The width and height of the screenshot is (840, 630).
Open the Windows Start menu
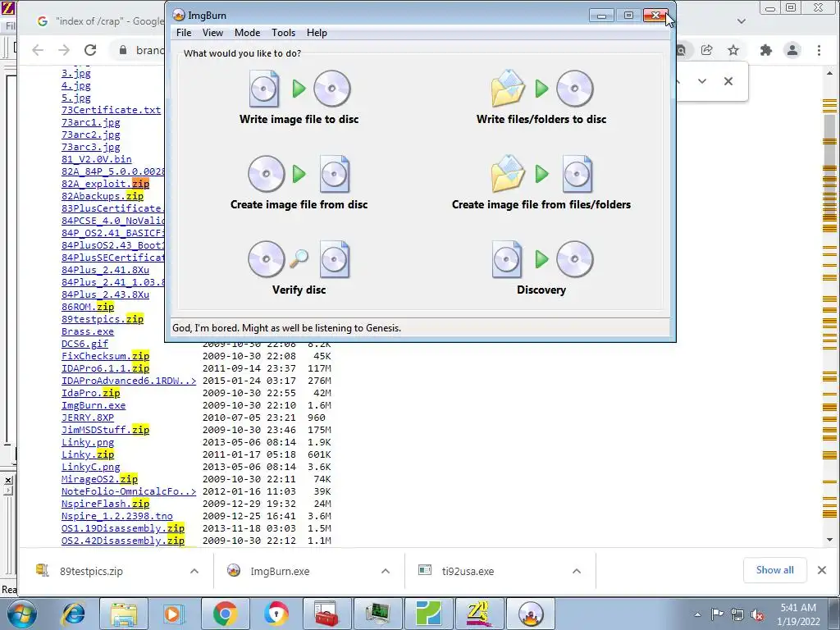(x=22, y=614)
